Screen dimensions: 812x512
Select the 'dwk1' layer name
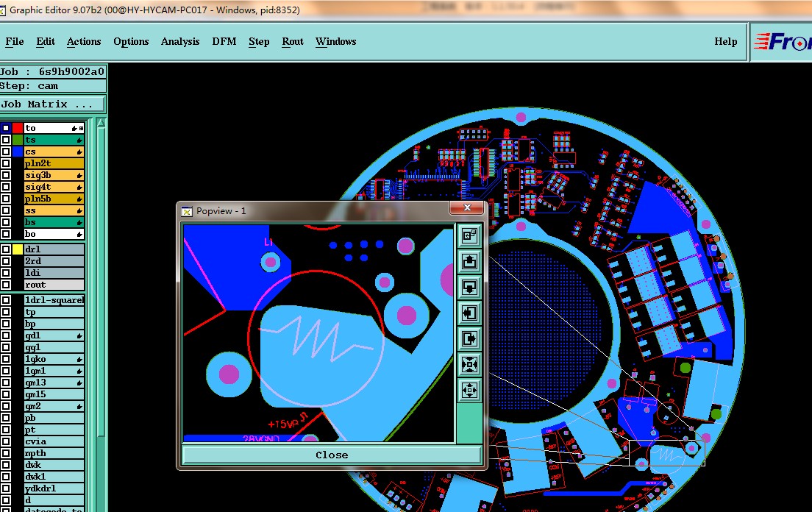pos(54,477)
